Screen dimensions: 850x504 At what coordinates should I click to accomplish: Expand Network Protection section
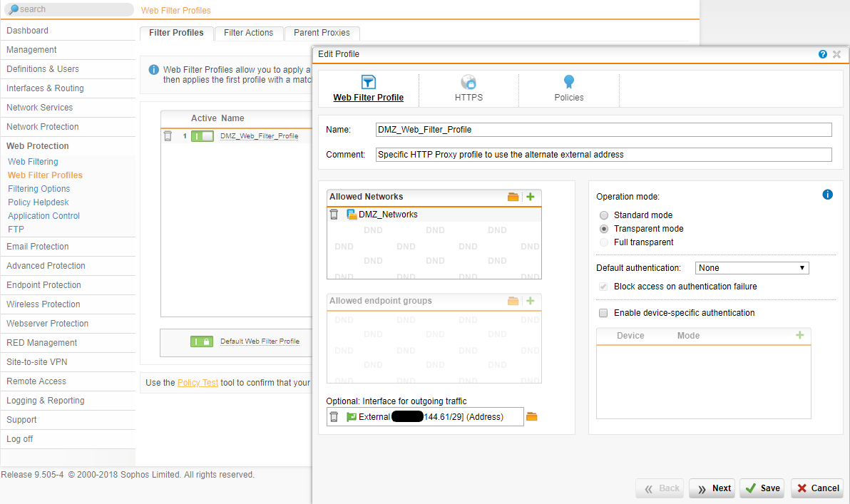pyautogui.click(x=68, y=127)
